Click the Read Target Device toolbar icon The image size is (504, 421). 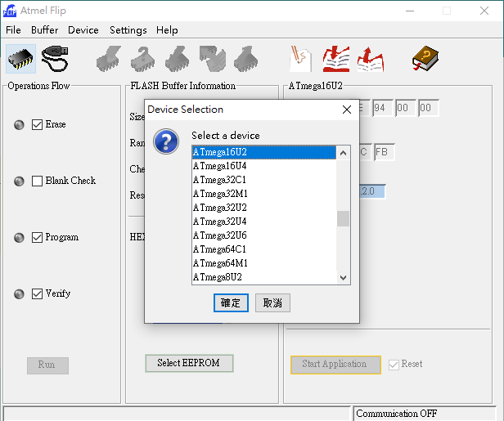pos(246,59)
